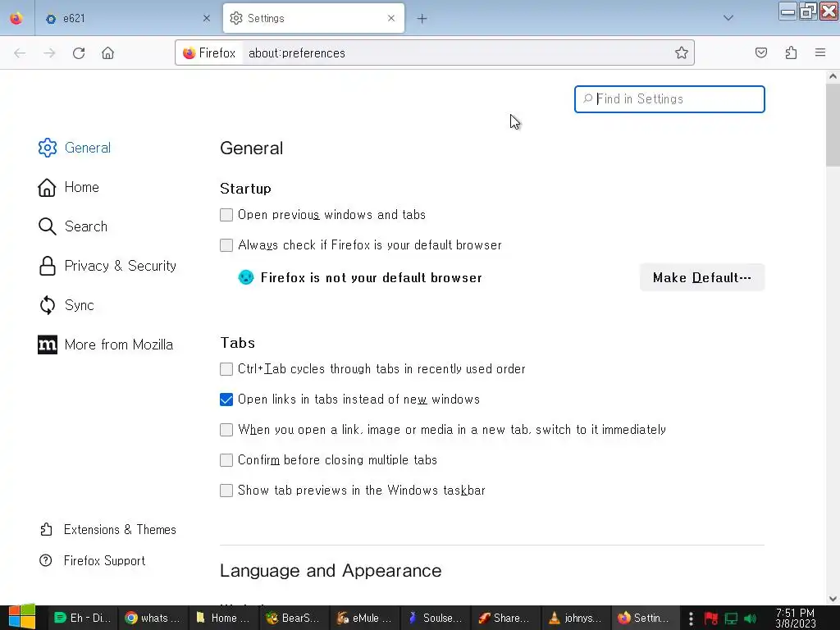Switch to VLC johnys taskbar item
840x630 pixels.
coord(576,619)
